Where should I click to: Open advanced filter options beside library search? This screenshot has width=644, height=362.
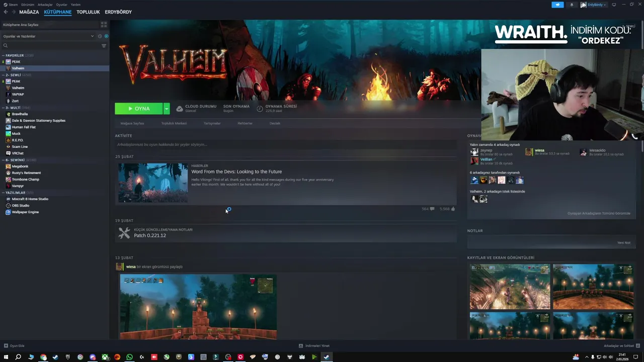tap(104, 46)
